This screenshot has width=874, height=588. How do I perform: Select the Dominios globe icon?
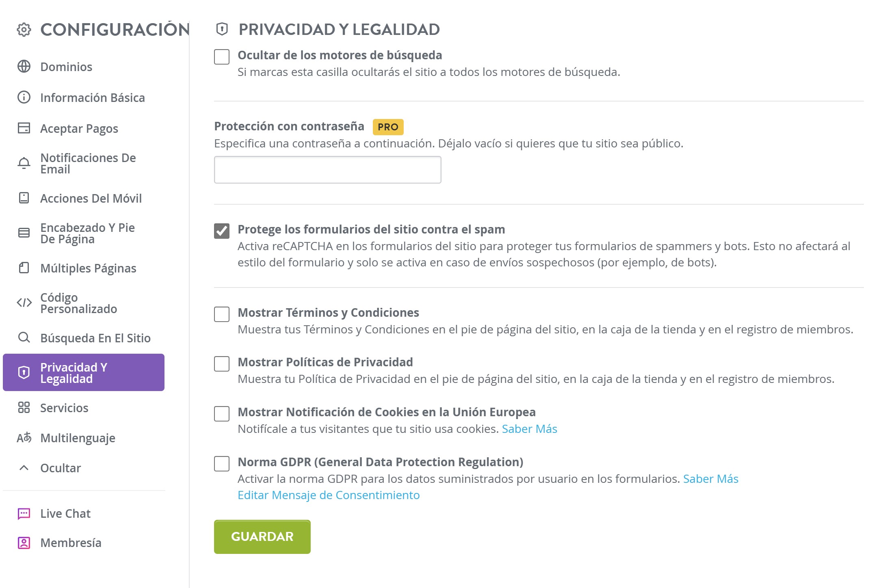tap(24, 67)
